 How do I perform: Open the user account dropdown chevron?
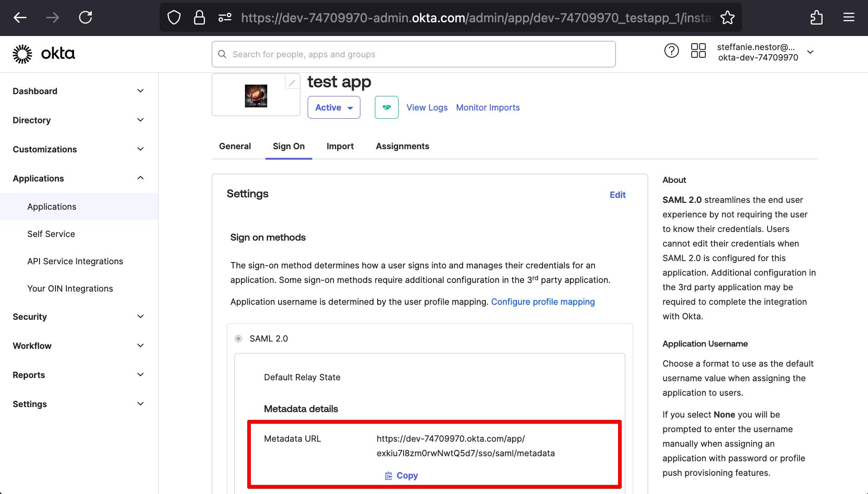click(810, 52)
